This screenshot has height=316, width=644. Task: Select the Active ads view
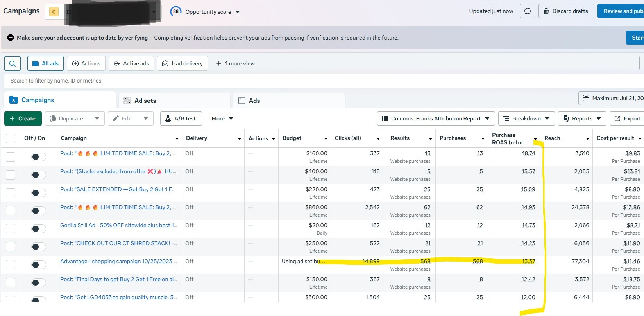click(x=131, y=63)
